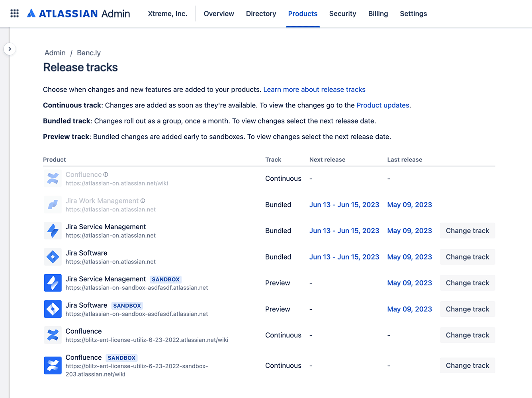Click Bundled track value for Jira Software
This screenshot has width=532, height=398.
278,257
